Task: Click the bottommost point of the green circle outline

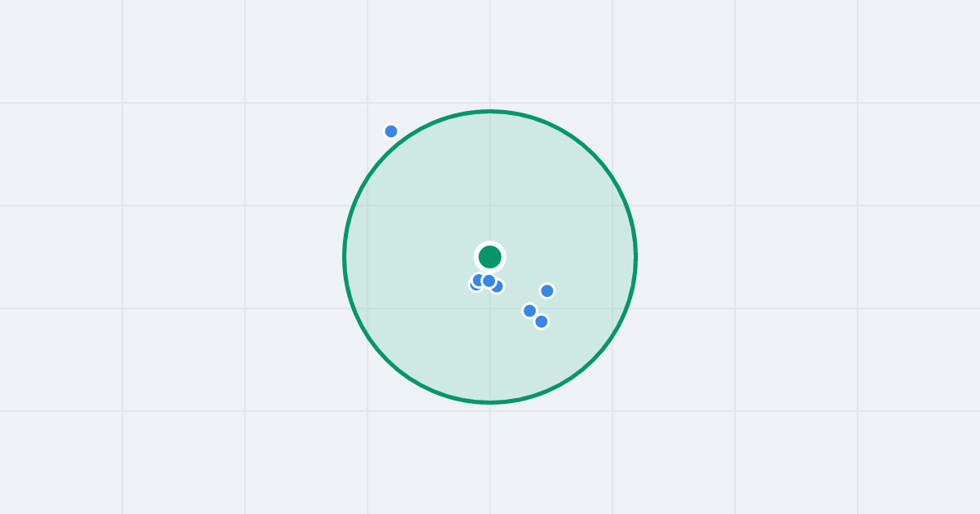Action: point(490,402)
